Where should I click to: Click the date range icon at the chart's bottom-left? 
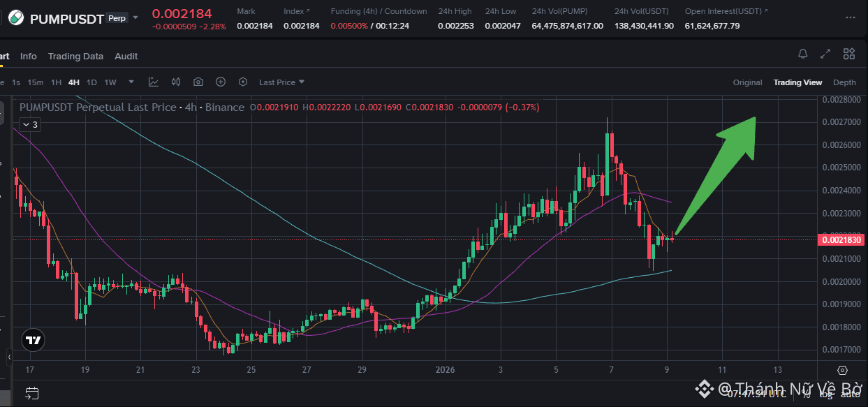coord(31,393)
